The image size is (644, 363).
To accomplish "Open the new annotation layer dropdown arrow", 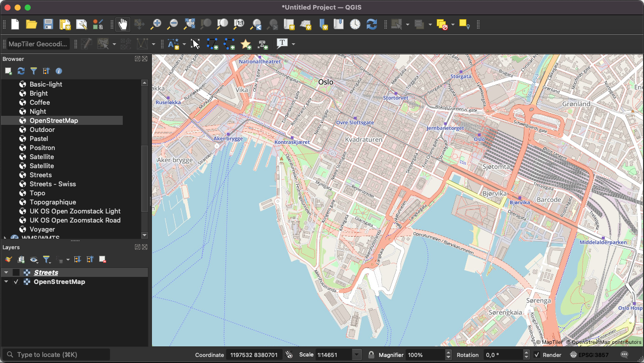I will (184, 44).
